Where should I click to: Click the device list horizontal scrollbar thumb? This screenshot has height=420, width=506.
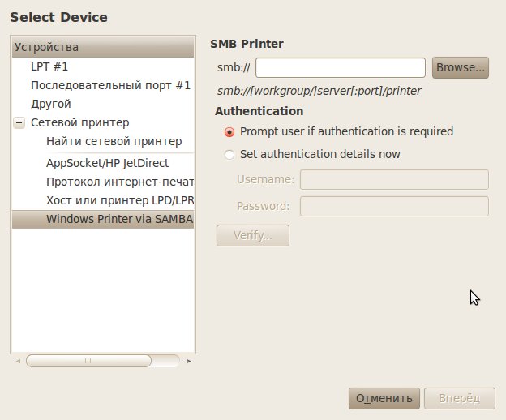click(x=89, y=361)
